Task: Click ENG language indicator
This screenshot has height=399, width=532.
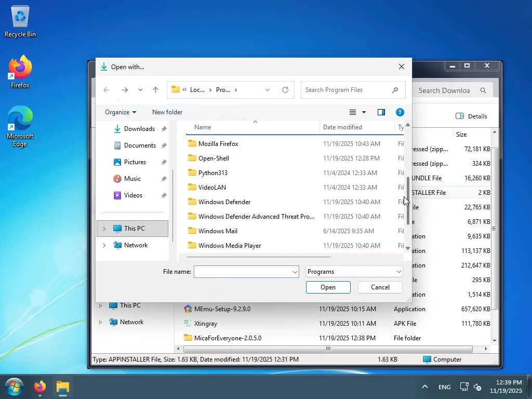Action: pos(445,387)
